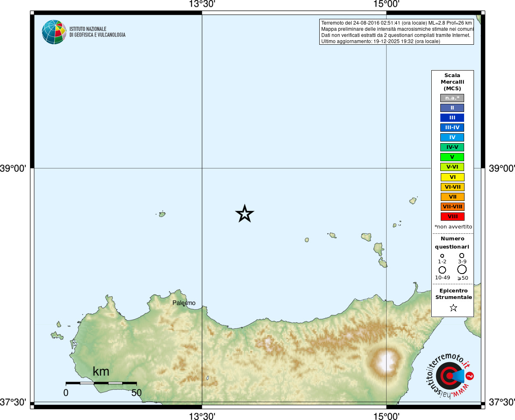Click the 10-49 questionnaires circle in legend

(x=442, y=270)
